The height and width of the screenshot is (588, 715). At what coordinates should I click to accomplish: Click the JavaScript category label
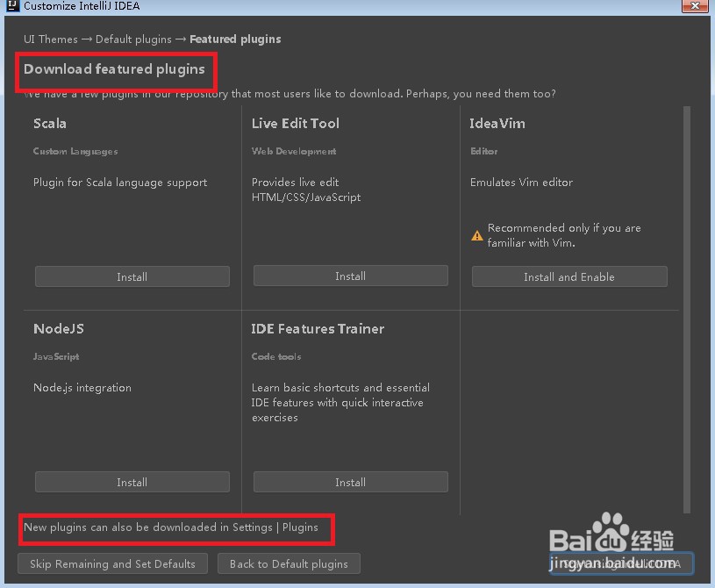(56, 356)
